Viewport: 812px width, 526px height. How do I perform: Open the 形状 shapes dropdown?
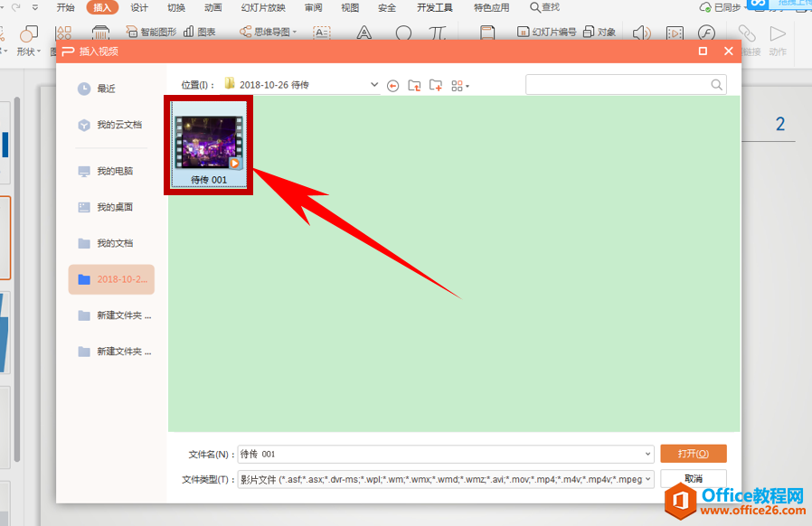point(28,41)
